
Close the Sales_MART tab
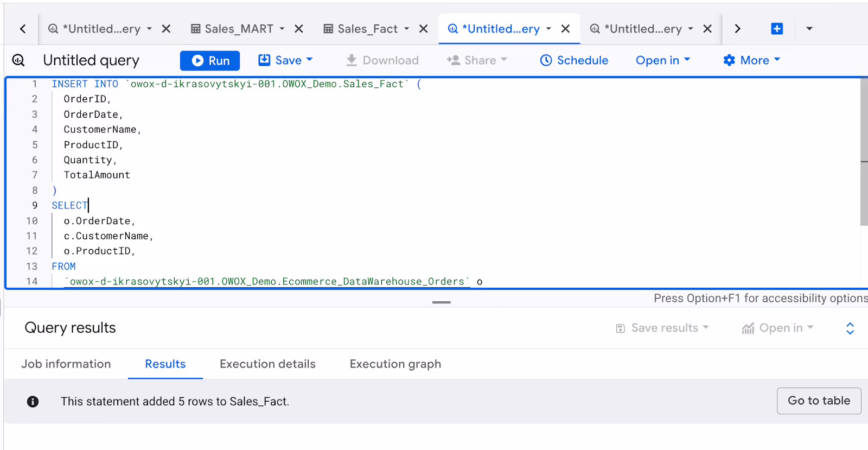pyautogui.click(x=299, y=29)
